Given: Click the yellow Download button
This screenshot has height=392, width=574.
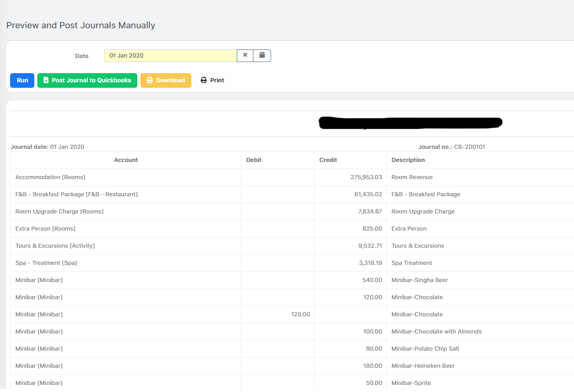Looking at the screenshot, I should (166, 80).
